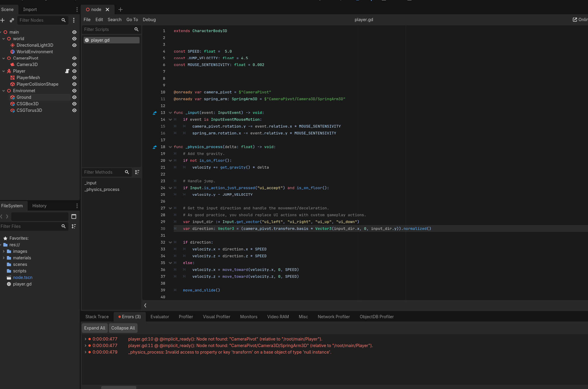
Task: Open the Debug menu
Action: pos(149,20)
